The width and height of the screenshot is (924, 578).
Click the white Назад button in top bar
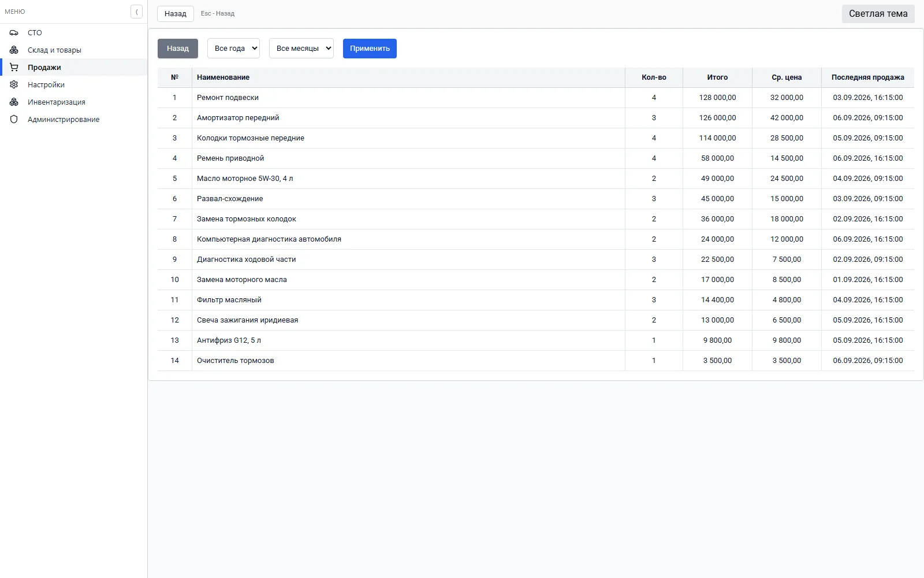176,14
